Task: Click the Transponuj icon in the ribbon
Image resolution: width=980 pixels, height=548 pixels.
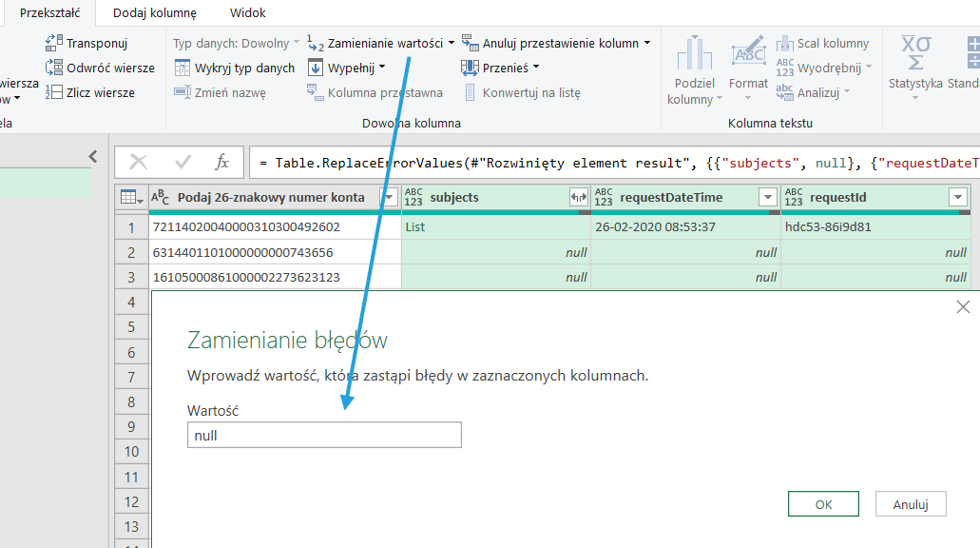Action: [x=54, y=43]
